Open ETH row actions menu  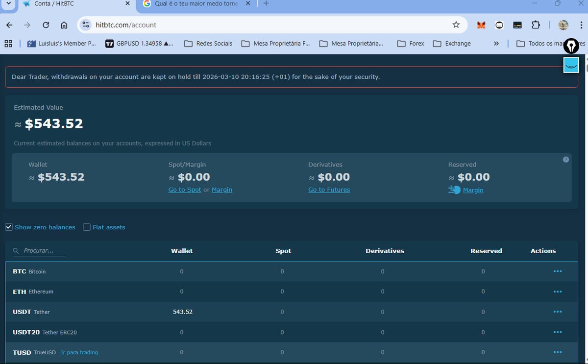pos(557,291)
